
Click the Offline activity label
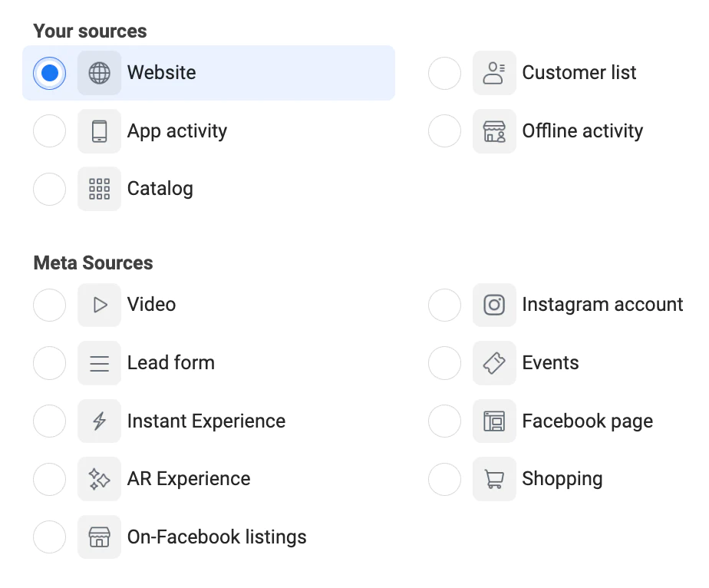click(x=582, y=131)
